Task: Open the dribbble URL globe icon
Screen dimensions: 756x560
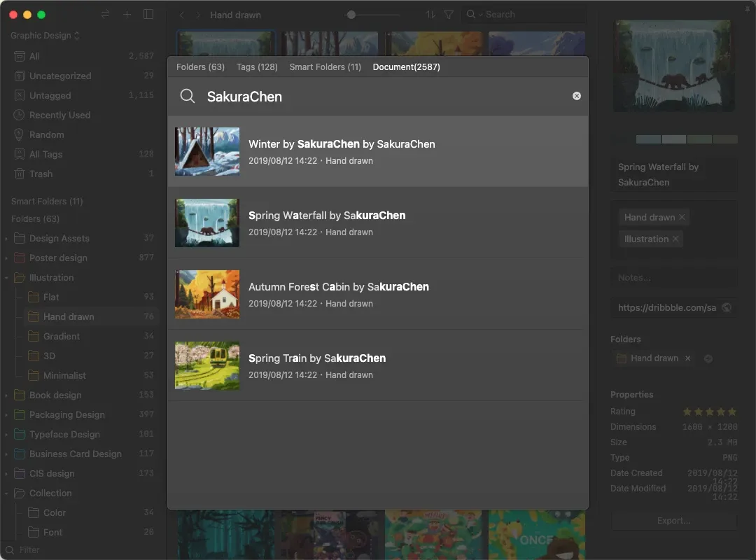Action: (x=727, y=308)
